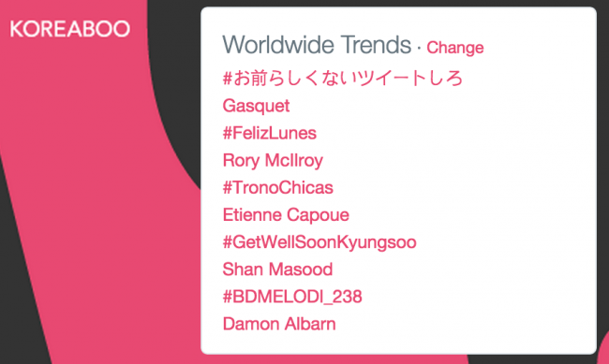This screenshot has height=364, width=609.
Task: Click the Change link beside Worldwide Trends
Action: point(454,48)
